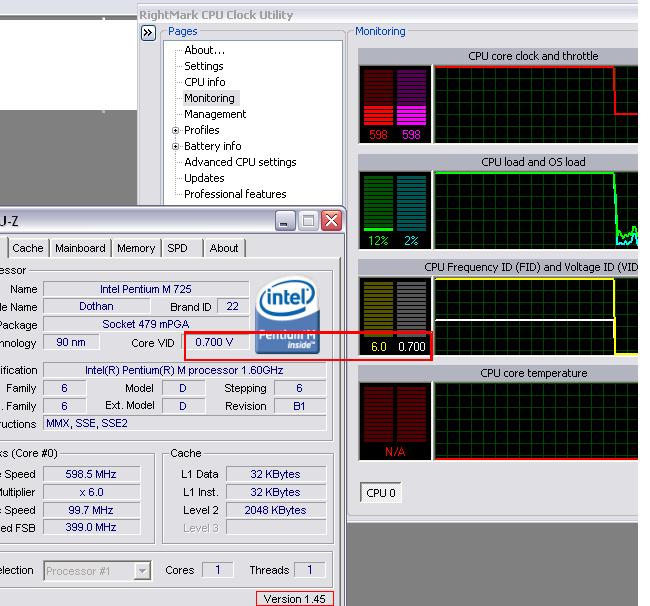Screen dimensions: 650x606
Task: Click the 'Version 1.45' label in CPU-Z
Action: coord(295,599)
